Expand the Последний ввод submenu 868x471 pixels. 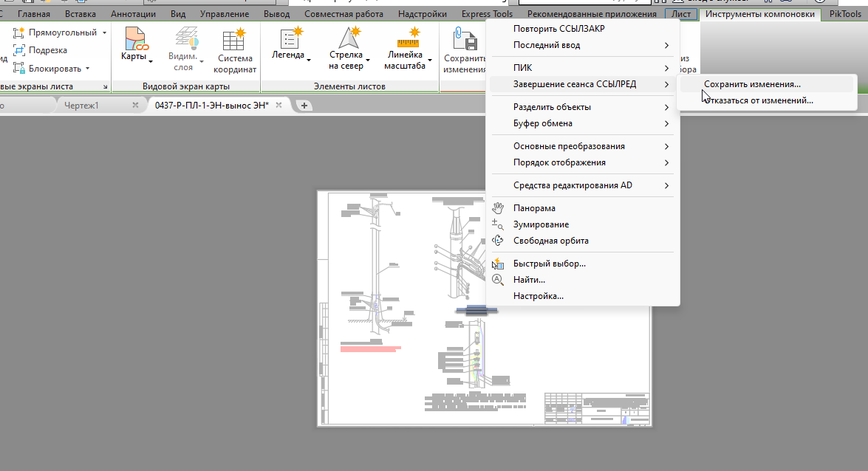tap(582, 45)
